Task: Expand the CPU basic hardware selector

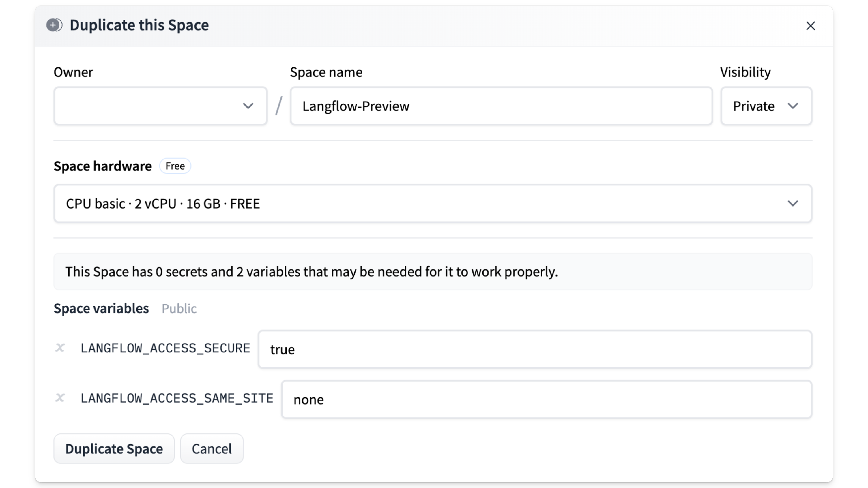Action: coord(433,203)
